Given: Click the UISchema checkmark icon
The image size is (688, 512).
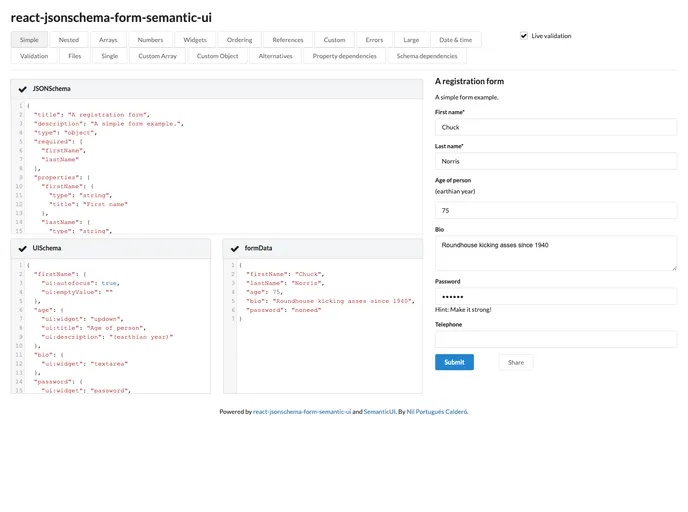Looking at the screenshot, I should (x=23, y=248).
